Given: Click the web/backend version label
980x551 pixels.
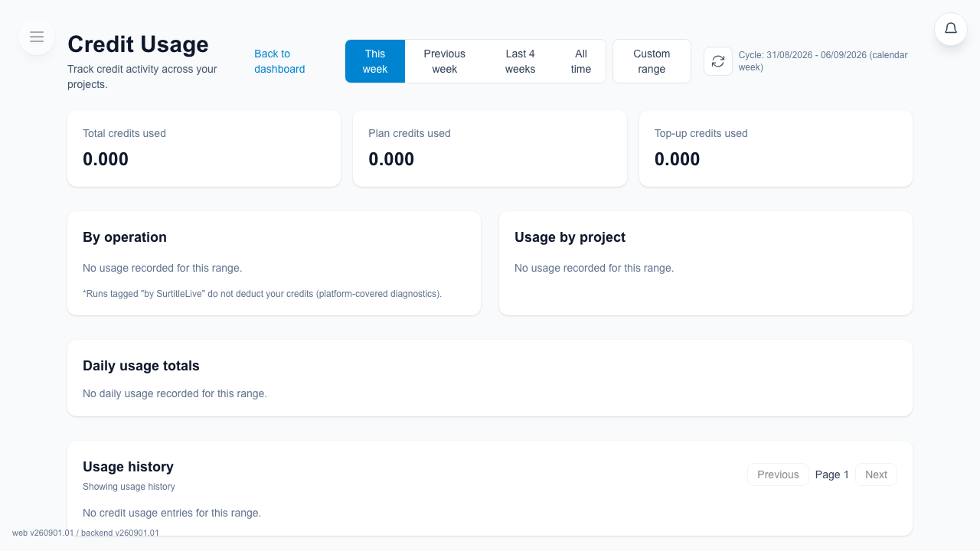Looking at the screenshot, I should (x=86, y=533).
